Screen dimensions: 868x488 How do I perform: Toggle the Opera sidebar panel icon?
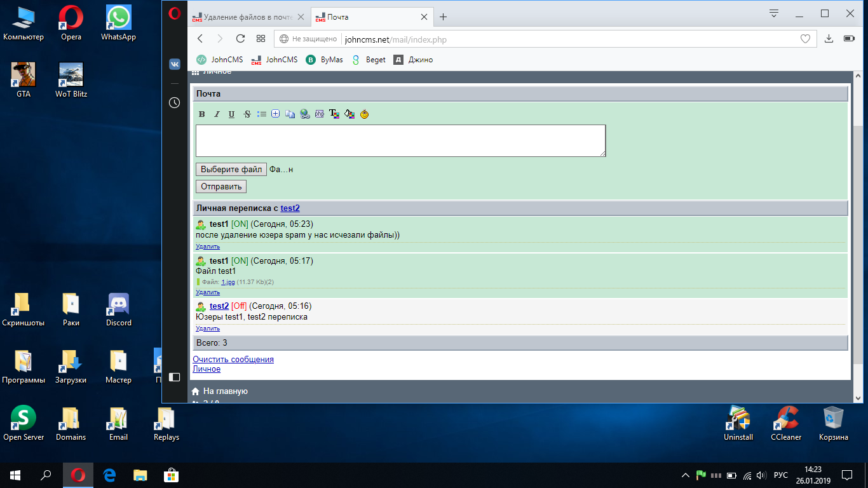coord(175,377)
